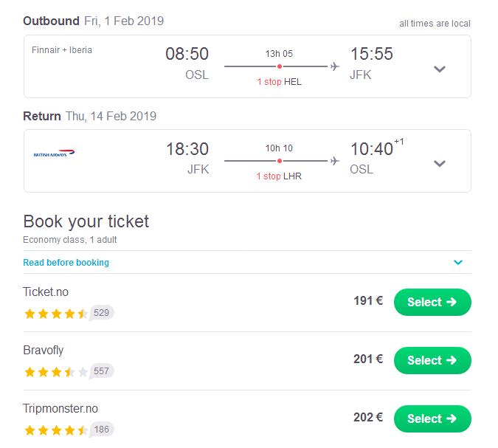Click the British Airways logo
Viewport: 498px width, 448px height.
54,153
